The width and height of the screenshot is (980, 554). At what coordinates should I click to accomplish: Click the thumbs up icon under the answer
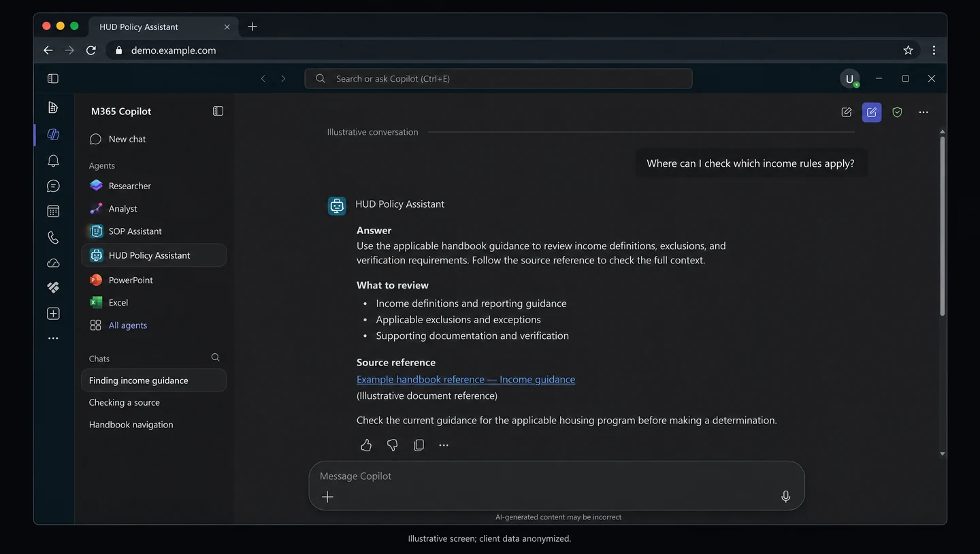tap(366, 445)
